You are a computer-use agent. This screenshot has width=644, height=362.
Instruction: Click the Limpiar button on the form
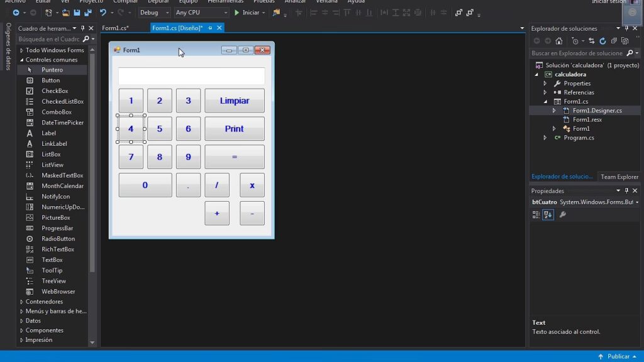click(x=234, y=101)
